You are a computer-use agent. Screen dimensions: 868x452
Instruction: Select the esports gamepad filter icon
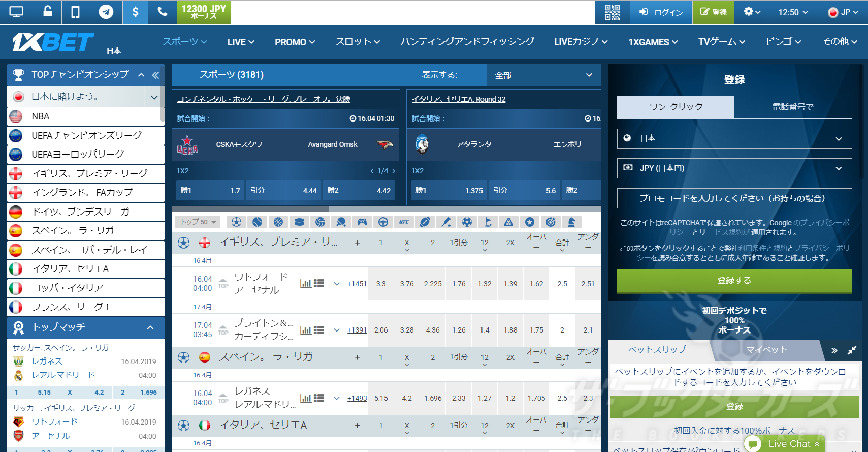point(362,222)
